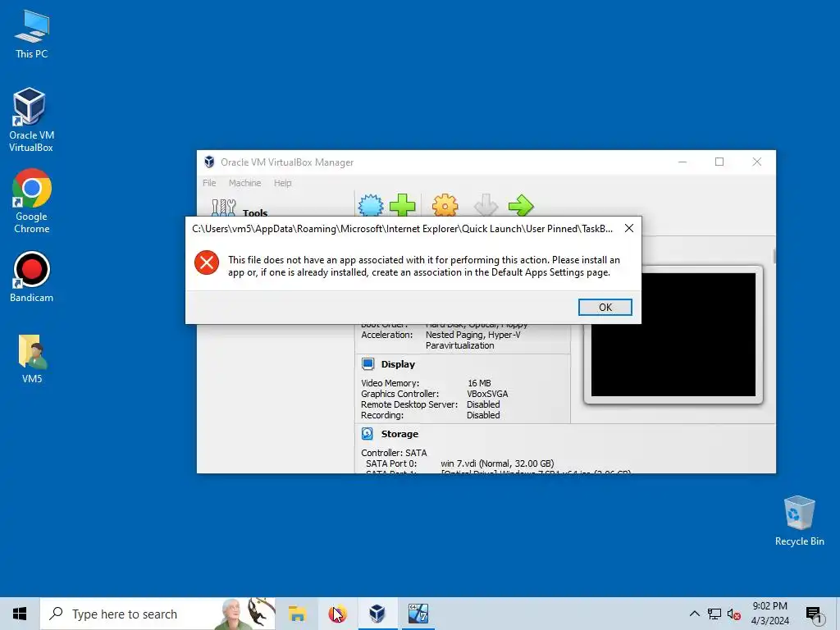Image resolution: width=840 pixels, height=630 pixels.
Task: Click the VM preview thumbnail
Action: (x=673, y=335)
